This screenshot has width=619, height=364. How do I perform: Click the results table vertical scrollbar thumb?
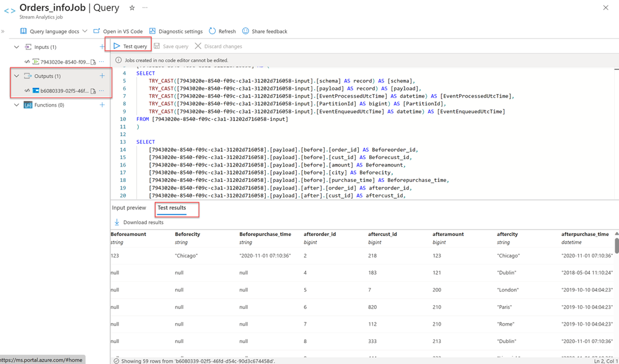click(x=617, y=246)
